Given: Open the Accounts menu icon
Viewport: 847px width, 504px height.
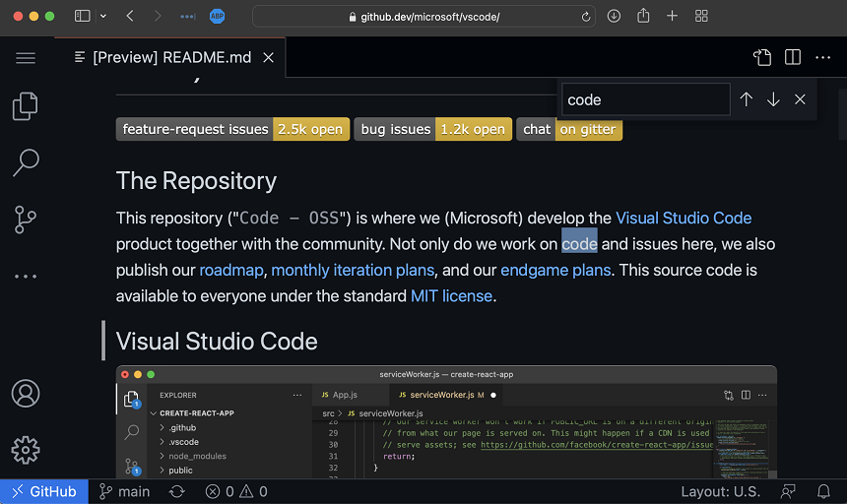Looking at the screenshot, I should pyautogui.click(x=26, y=394).
